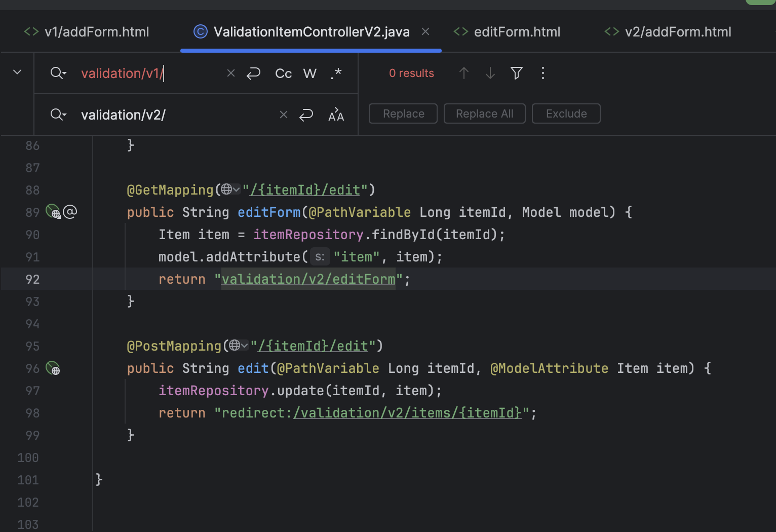The width and height of the screenshot is (776, 532).
Task: Click the Replace button
Action: 403,113
